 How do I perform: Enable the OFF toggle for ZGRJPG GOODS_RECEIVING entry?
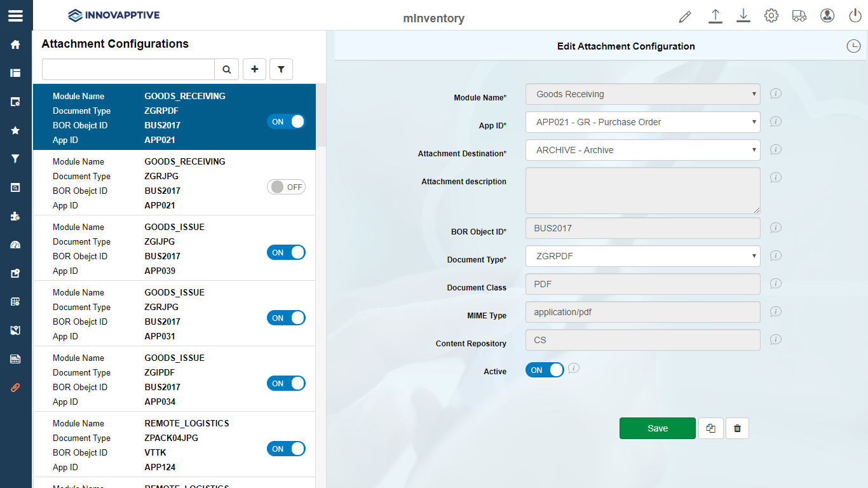click(286, 186)
